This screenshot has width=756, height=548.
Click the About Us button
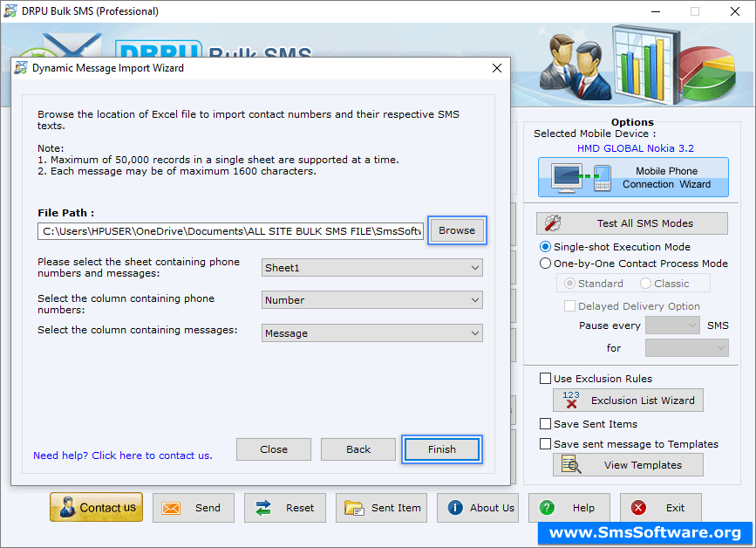pos(478,508)
